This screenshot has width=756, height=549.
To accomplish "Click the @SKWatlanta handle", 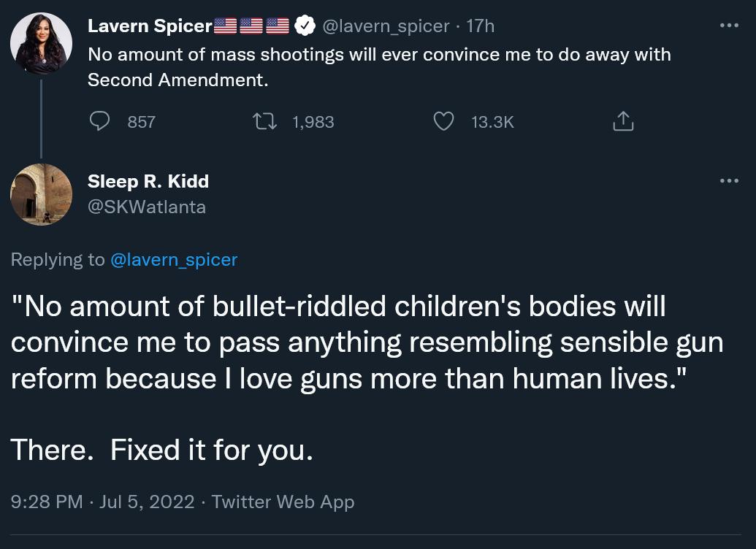I will click(146, 207).
